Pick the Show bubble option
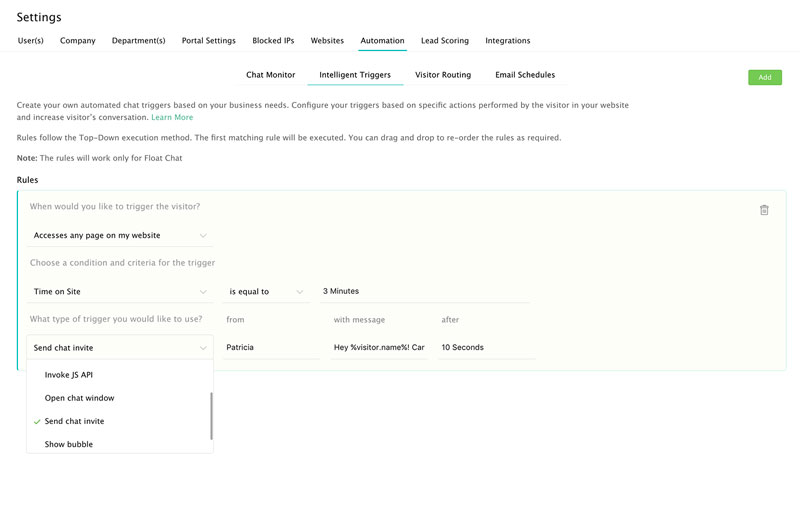 120,444
